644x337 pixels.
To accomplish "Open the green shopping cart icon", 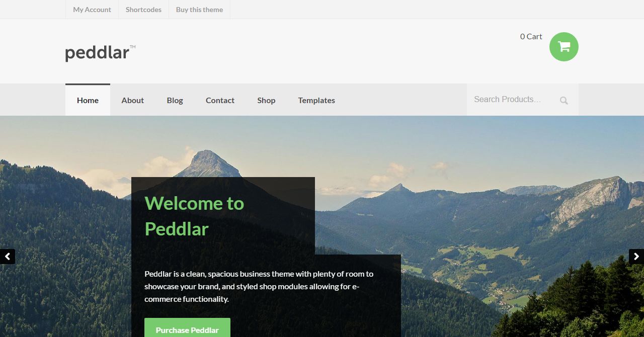I will point(564,47).
